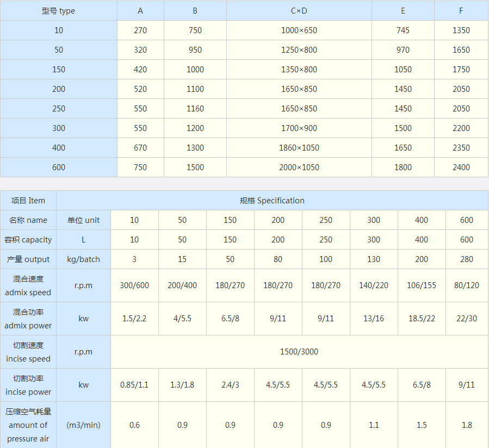The image size is (489, 448).
Task: Select the 300/600 admix speed value
Action: (134, 285)
